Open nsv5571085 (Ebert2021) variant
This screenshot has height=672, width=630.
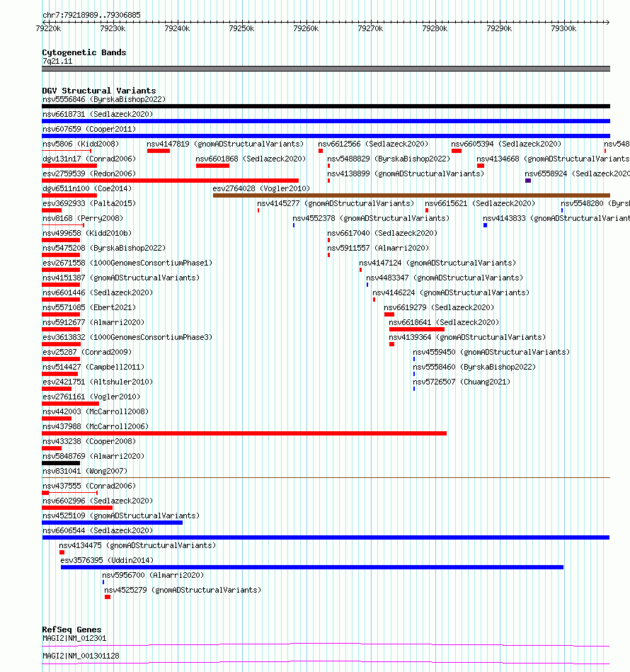(89, 308)
